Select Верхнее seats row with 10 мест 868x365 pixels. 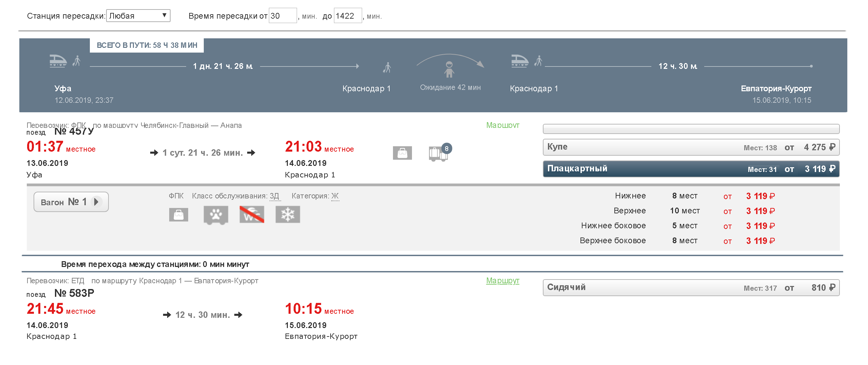click(695, 211)
